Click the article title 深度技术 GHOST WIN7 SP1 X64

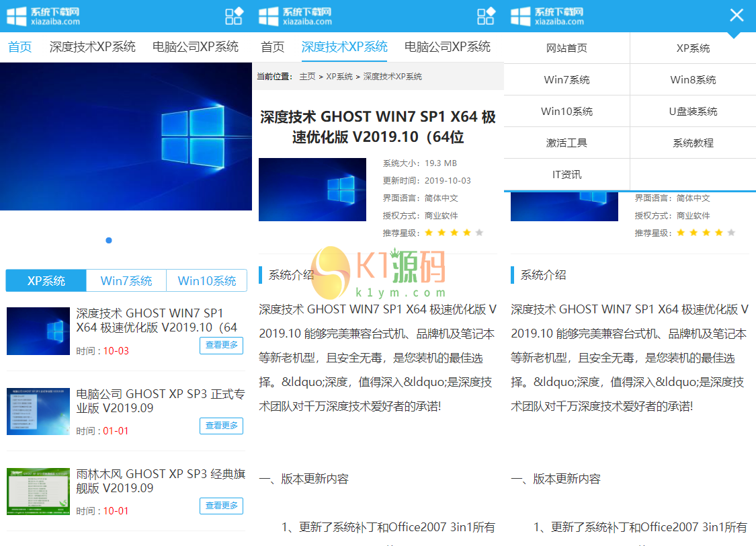(378, 127)
